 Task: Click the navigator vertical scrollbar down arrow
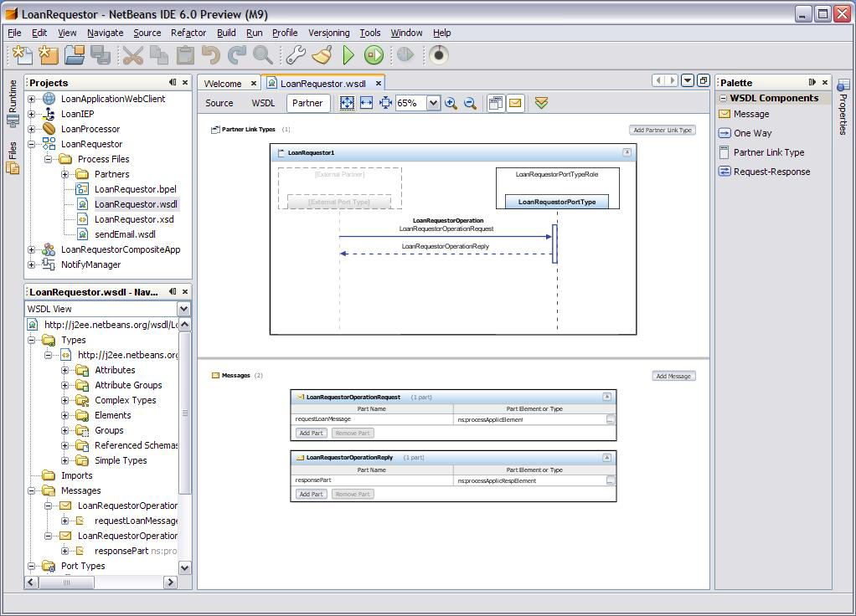point(184,568)
